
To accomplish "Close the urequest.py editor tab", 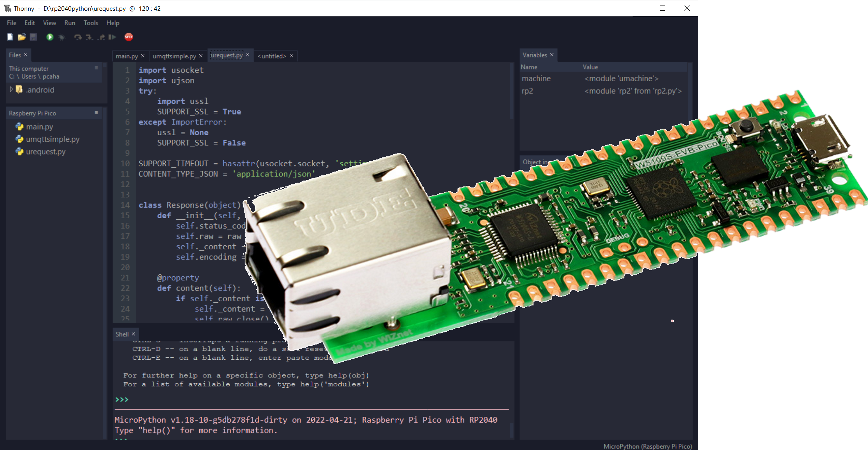I will [247, 55].
